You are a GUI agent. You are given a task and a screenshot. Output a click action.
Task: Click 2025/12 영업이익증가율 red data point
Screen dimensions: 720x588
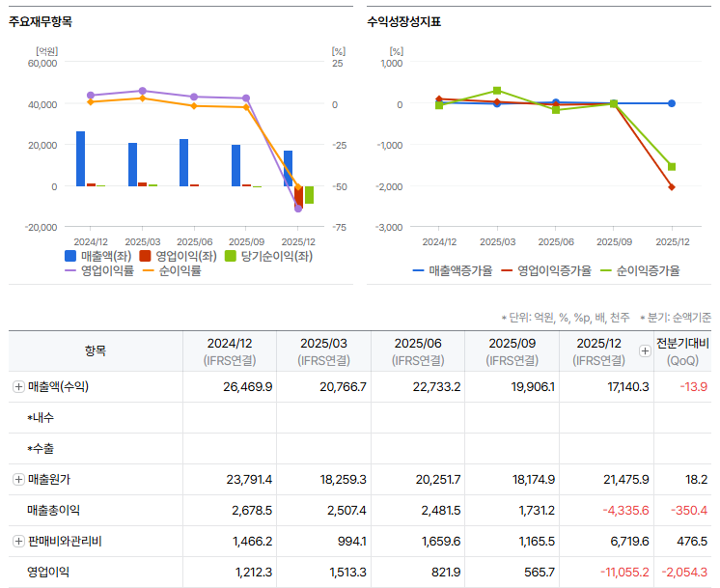tap(672, 187)
